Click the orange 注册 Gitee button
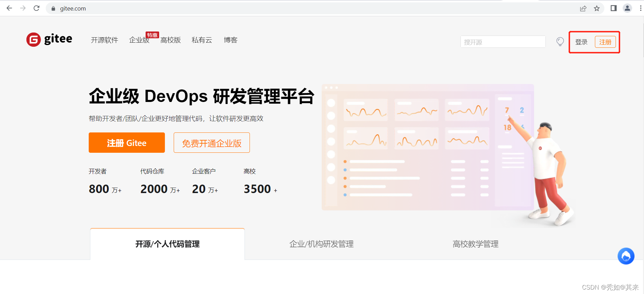The image size is (644, 294). click(x=127, y=143)
